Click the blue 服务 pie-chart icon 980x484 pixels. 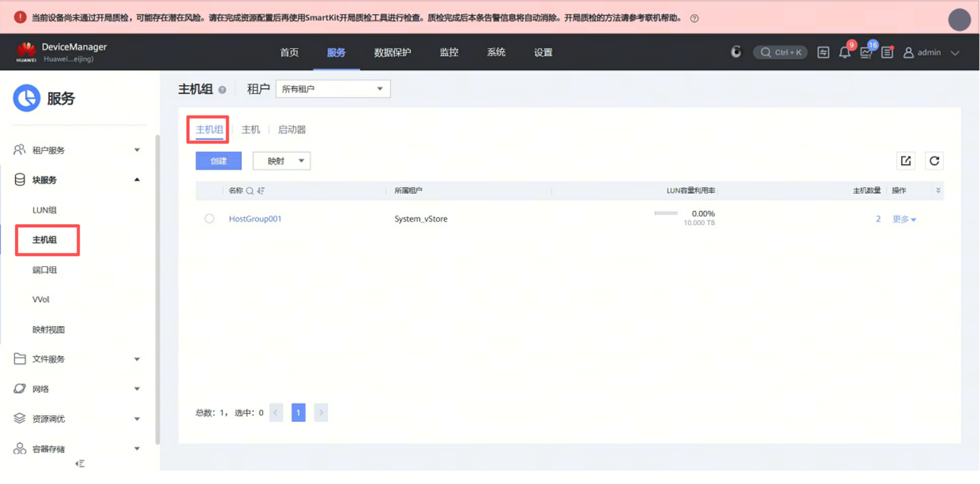tap(27, 98)
